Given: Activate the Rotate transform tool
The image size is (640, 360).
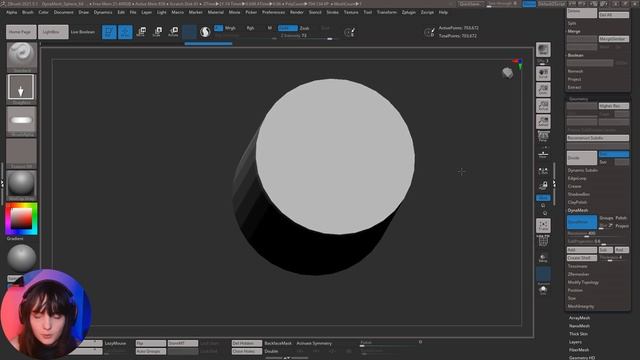Looking at the screenshot, I should (x=173, y=32).
